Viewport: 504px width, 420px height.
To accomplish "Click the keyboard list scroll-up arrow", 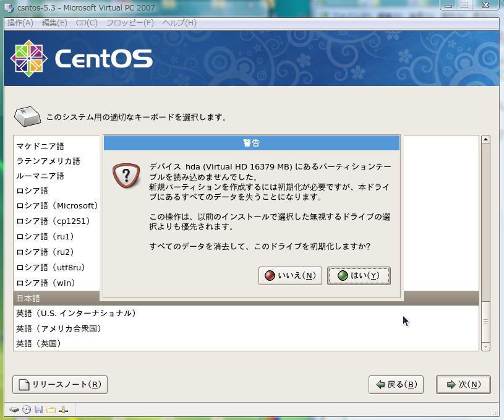I will click(485, 140).
